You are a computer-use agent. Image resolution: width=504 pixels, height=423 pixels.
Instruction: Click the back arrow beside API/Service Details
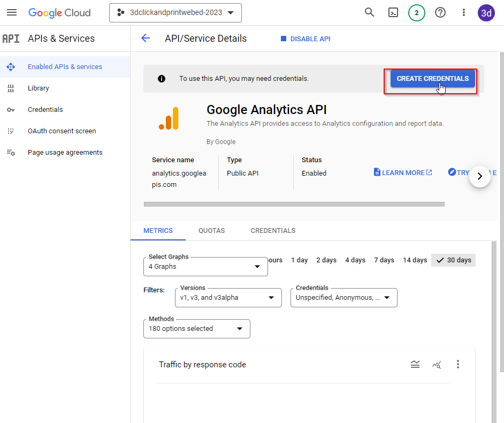146,38
